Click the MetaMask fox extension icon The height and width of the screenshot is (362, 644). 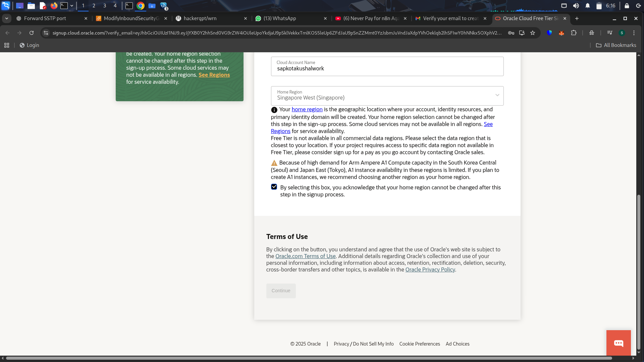561,33
